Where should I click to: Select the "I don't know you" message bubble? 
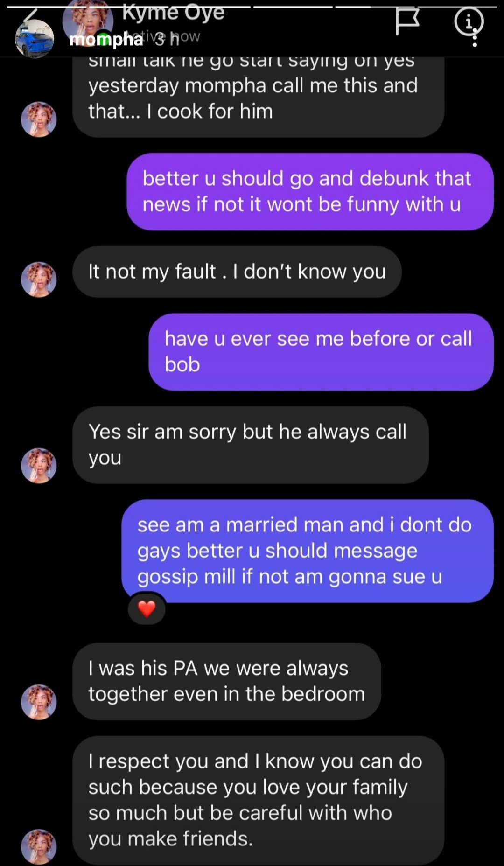point(237,272)
